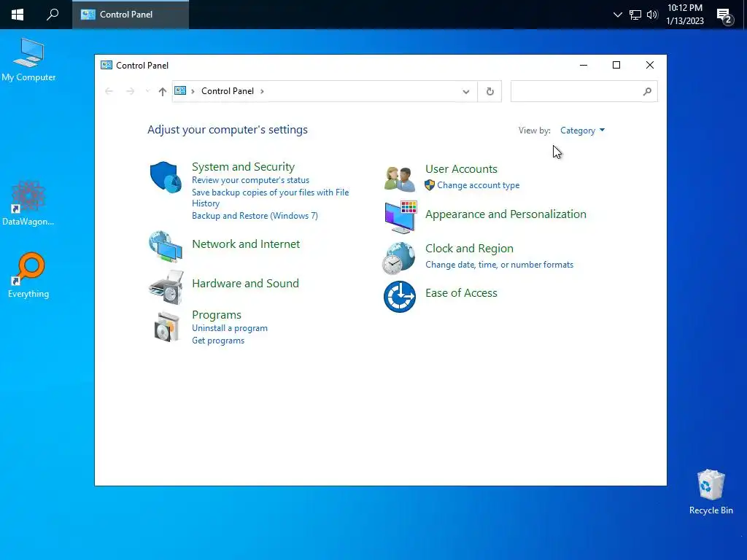Open the notification center icon
Screen dimensions: 747x560
(724, 16)
